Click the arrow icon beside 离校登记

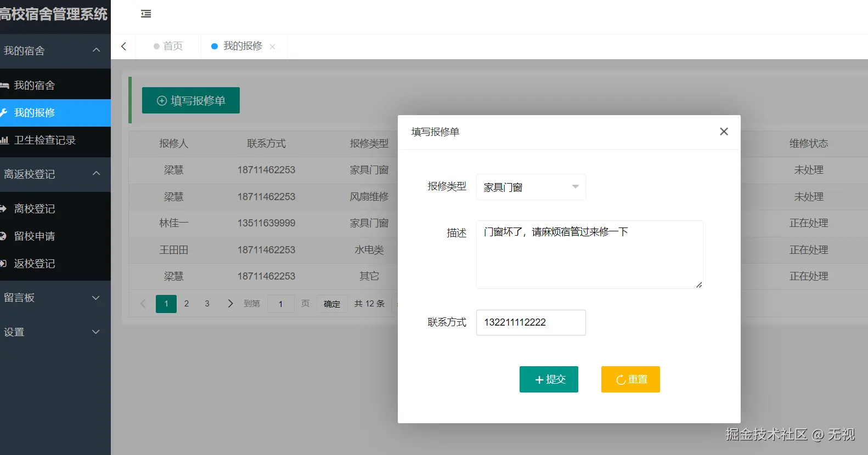tap(3, 209)
